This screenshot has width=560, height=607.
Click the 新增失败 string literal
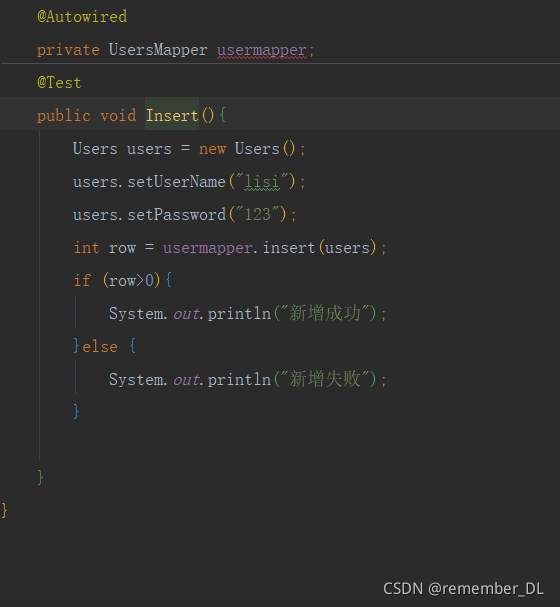pyautogui.click(x=325, y=379)
